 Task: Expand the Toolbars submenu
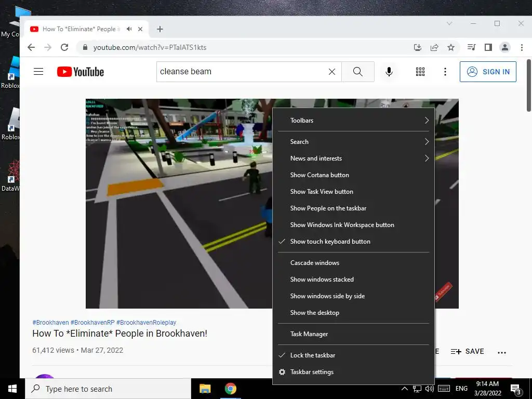click(x=353, y=121)
